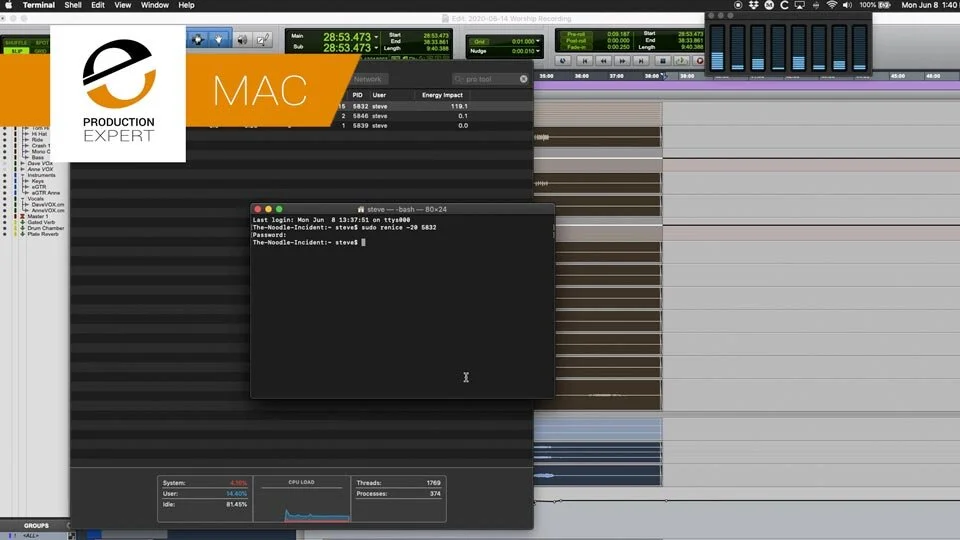Clear the Activity Monitor search field

(523, 79)
